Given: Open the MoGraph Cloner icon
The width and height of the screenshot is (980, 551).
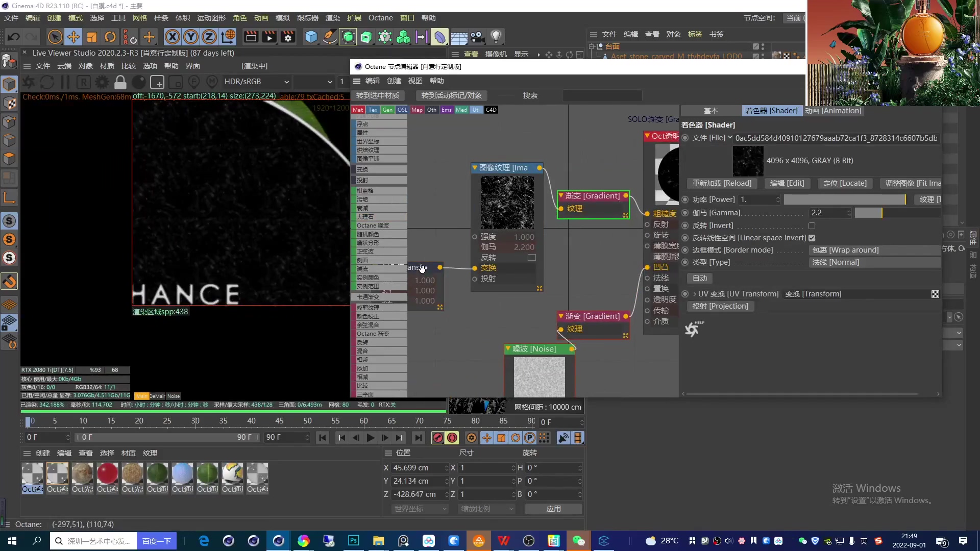Looking at the screenshot, I should click(403, 37).
